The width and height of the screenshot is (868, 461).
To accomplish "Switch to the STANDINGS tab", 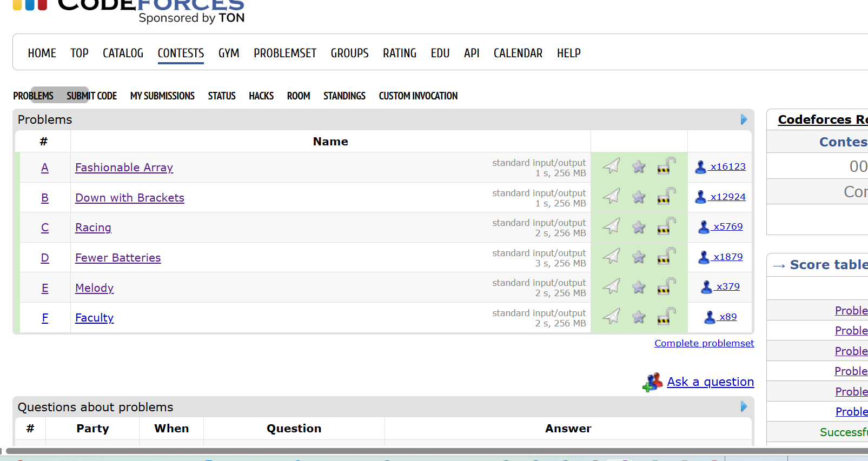I will [344, 96].
